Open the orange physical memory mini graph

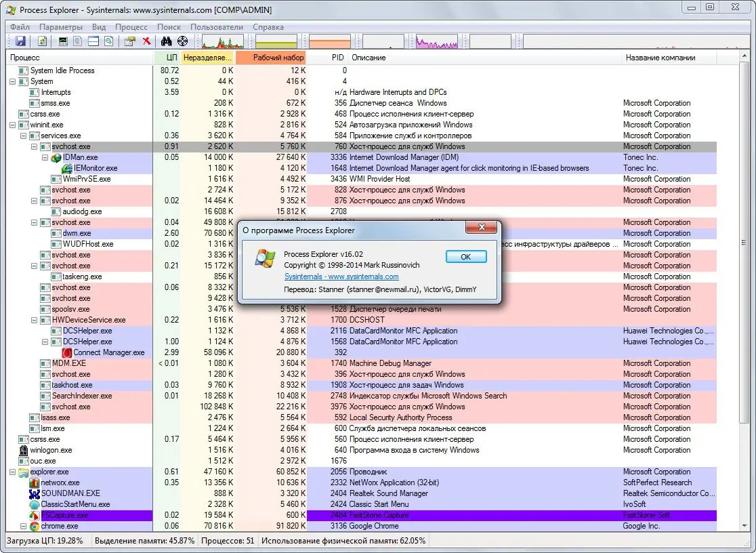coord(330,41)
